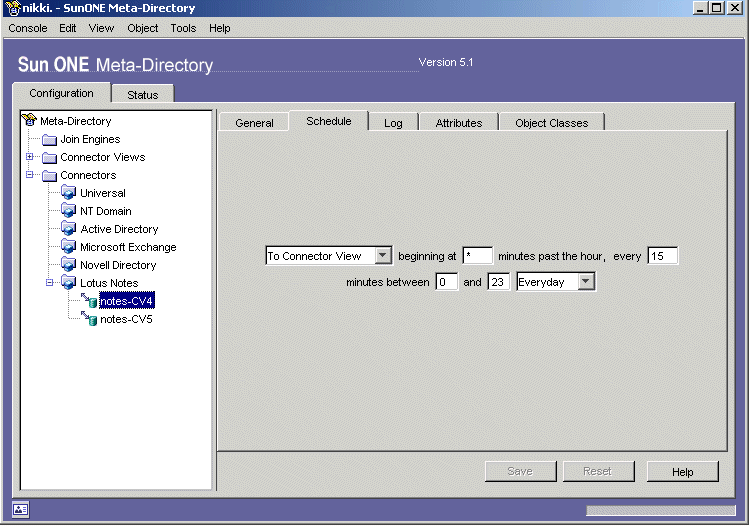Open the To Connector View dropdown

coord(382,255)
